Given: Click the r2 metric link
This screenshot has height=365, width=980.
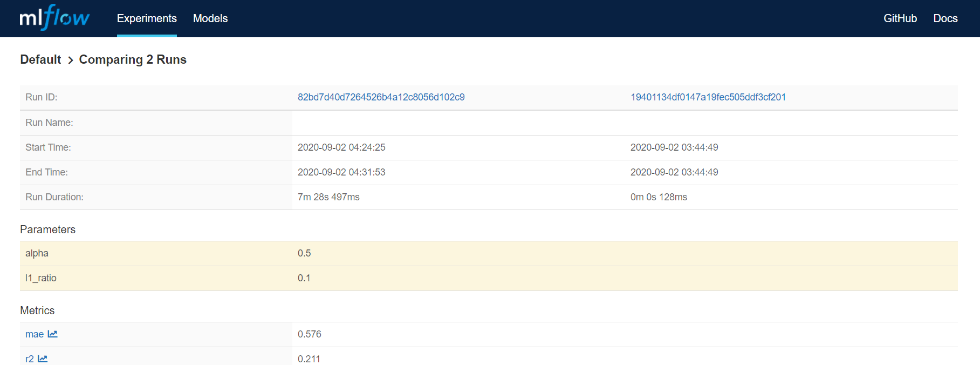Looking at the screenshot, I should pos(30,359).
